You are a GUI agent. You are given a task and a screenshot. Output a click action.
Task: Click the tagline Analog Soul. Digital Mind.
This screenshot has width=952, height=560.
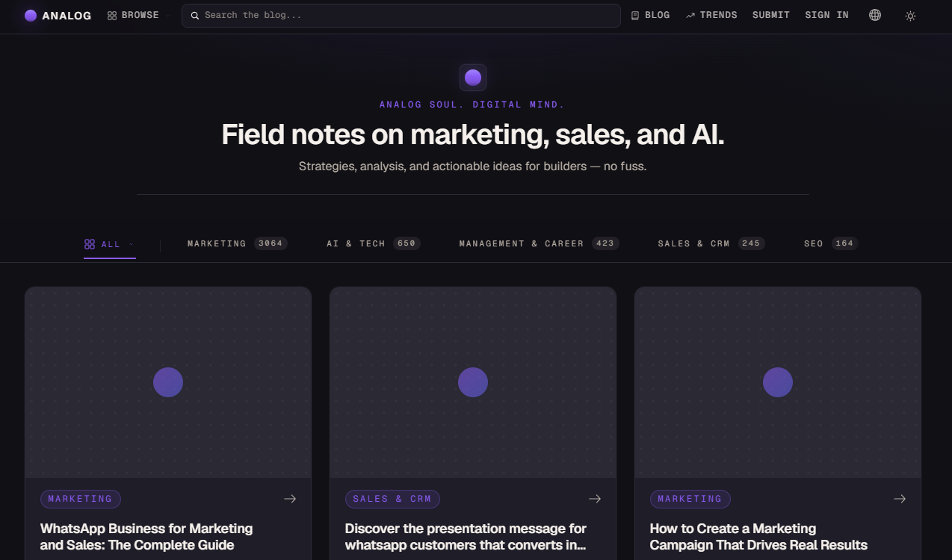[x=472, y=105]
